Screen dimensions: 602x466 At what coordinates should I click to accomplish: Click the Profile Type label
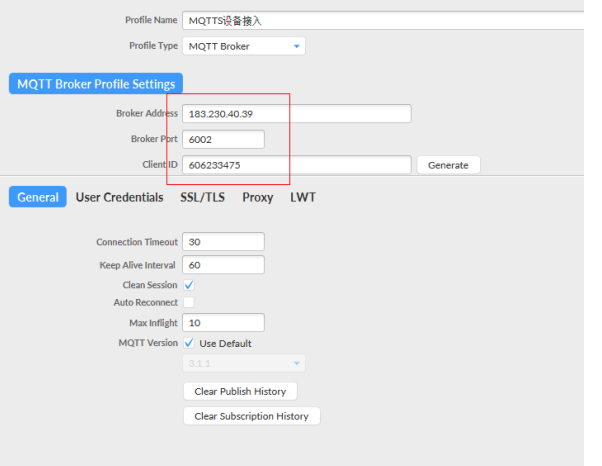[154, 46]
